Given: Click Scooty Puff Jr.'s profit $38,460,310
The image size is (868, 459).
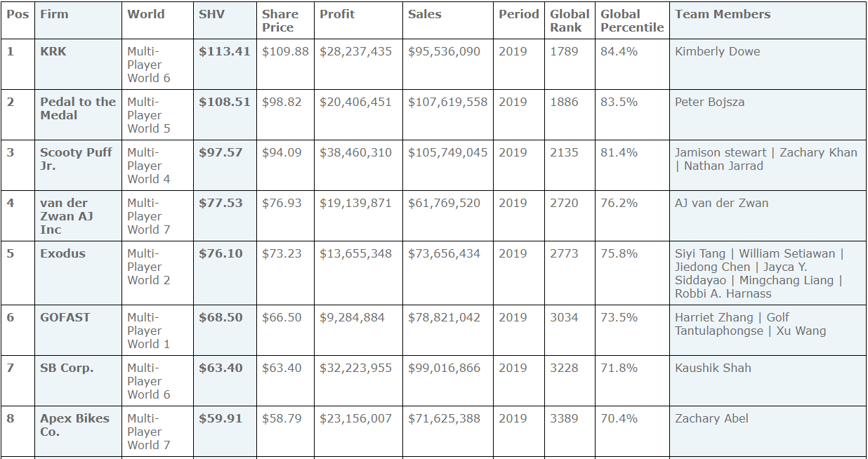Looking at the screenshot, I should (355, 152).
